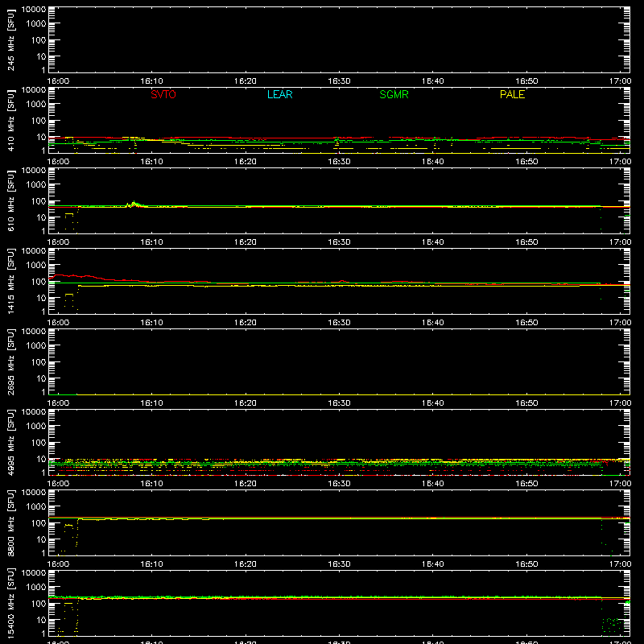This screenshot has width=644, height=644.
Task: Click the 16:10 tick label under 8800 MHz panel
Action: click(151, 564)
